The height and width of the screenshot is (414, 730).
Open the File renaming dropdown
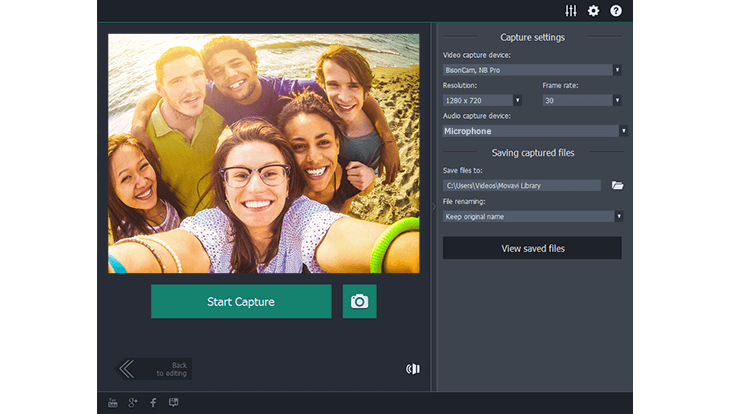pos(533,216)
